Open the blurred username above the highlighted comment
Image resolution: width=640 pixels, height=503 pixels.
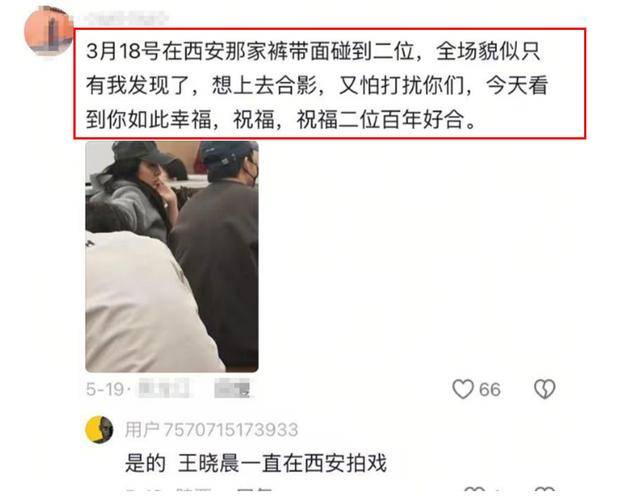tap(127, 18)
